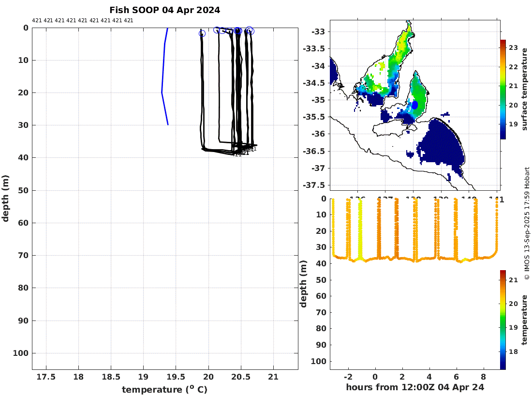The width and height of the screenshot is (532, 397).
Task: Select the "4" hours axis tick label
Action: tap(429, 377)
